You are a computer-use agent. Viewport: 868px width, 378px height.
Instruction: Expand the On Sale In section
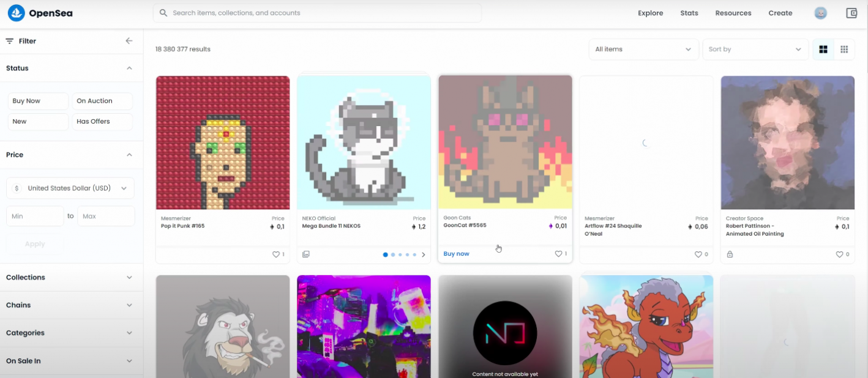pyautogui.click(x=72, y=361)
